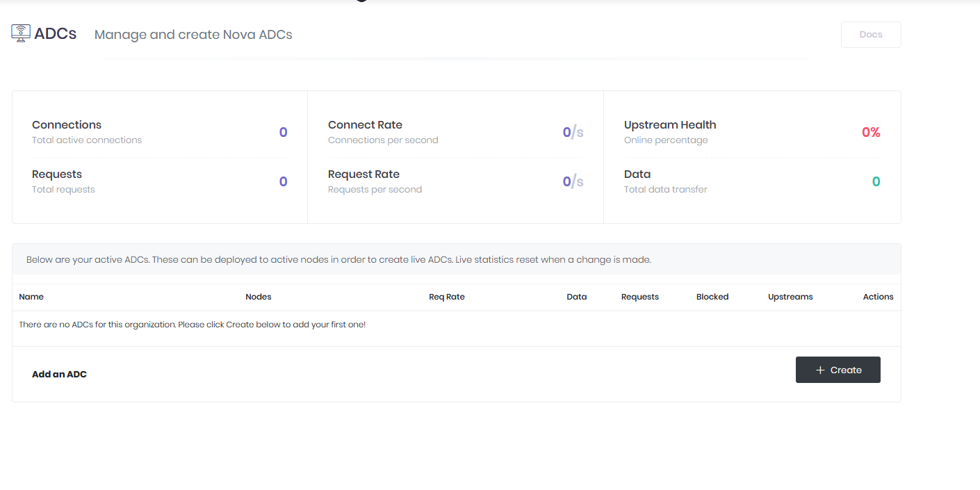Viewport: 980px width, 490px height.
Task: Click the Upstreams column header
Action: [790, 297]
